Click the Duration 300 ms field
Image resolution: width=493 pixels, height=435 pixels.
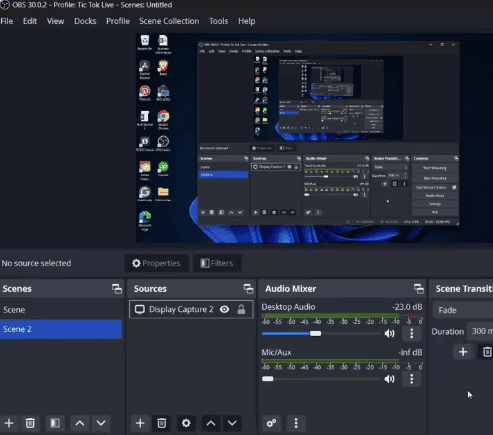(x=480, y=331)
